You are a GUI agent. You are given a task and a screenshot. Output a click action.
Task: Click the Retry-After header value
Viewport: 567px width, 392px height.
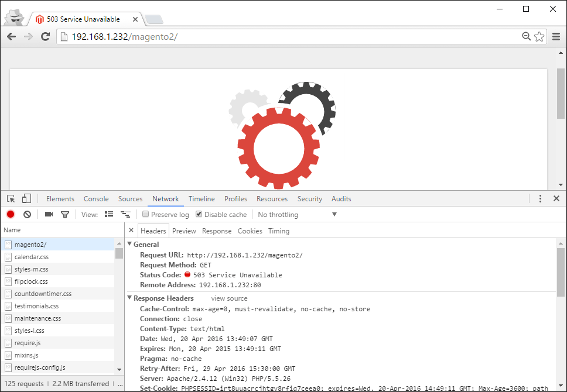tap(240, 369)
